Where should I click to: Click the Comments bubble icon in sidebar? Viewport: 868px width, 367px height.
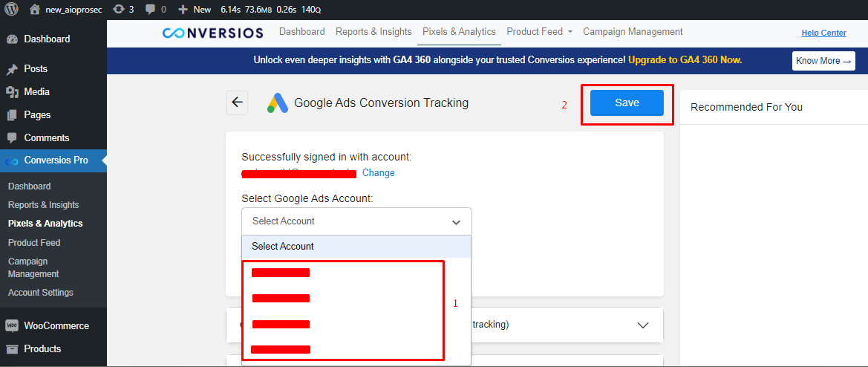click(x=12, y=138)
